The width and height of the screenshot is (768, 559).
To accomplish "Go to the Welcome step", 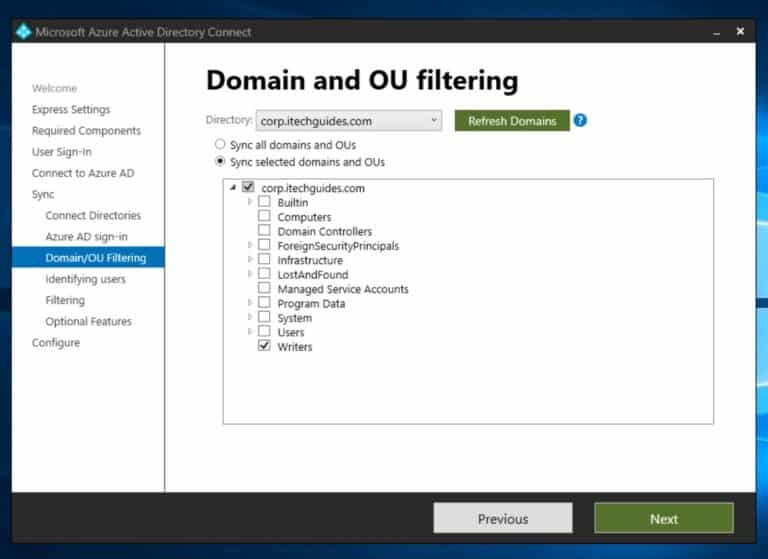I will click(54, 88).
